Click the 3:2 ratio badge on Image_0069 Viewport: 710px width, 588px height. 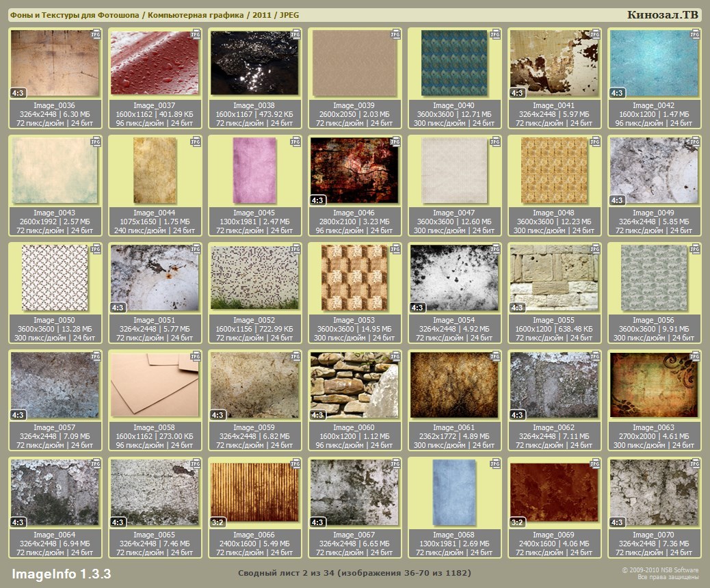point(517,522)
